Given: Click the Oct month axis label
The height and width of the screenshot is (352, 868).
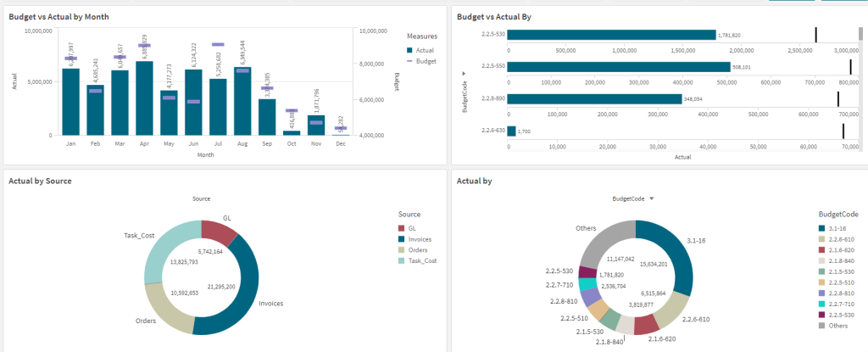Looking at the screenshot, I should (292, 143).
